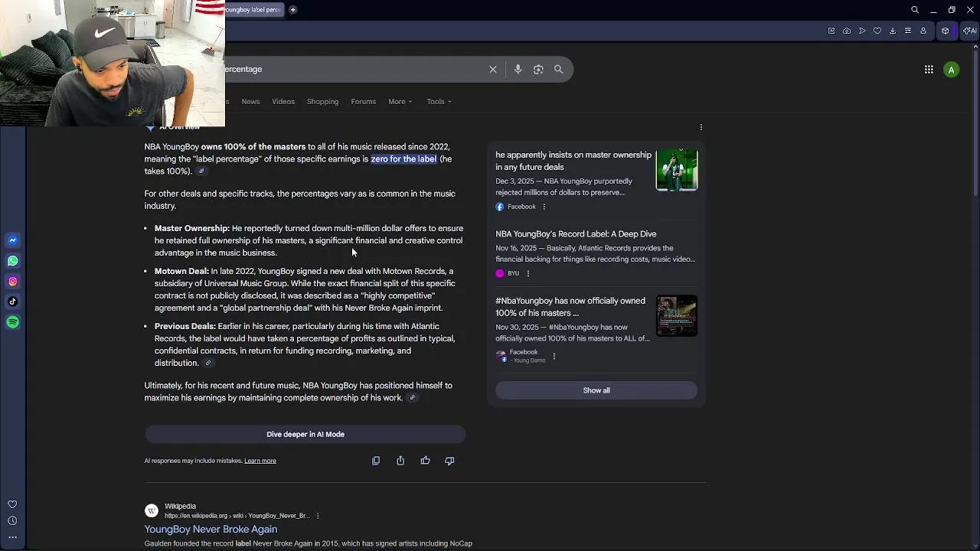This screenshot has height=551, width=980.
Task: Give thumbs down to AI Overview
Action: point(449,461)
